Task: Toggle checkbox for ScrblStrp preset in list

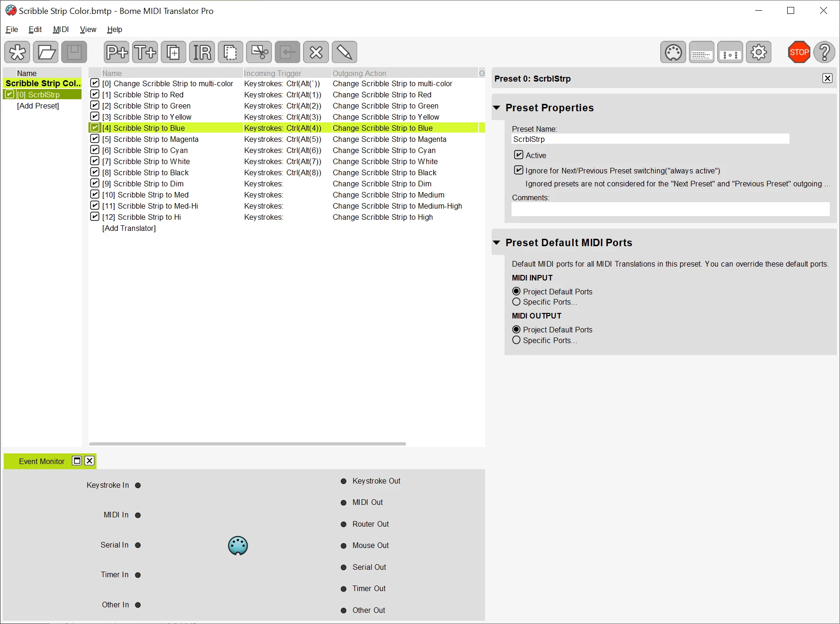Action: coord(9,94)
